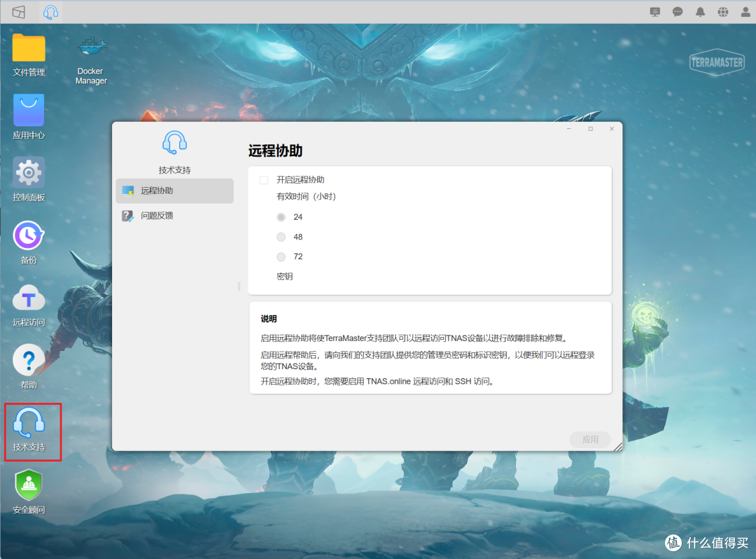Open the resource monitor icon in top bar
The height and width of the screenshot is (559, 756).
(x=654, y=12)
